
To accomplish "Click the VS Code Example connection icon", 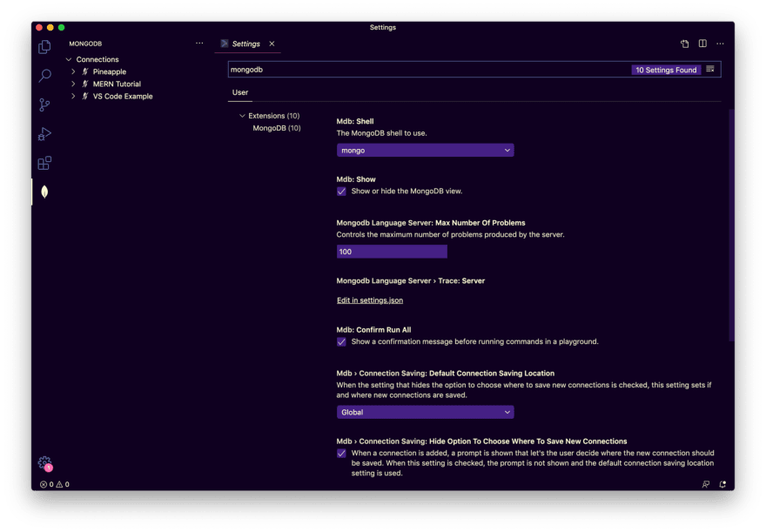I will click(85, 97).
